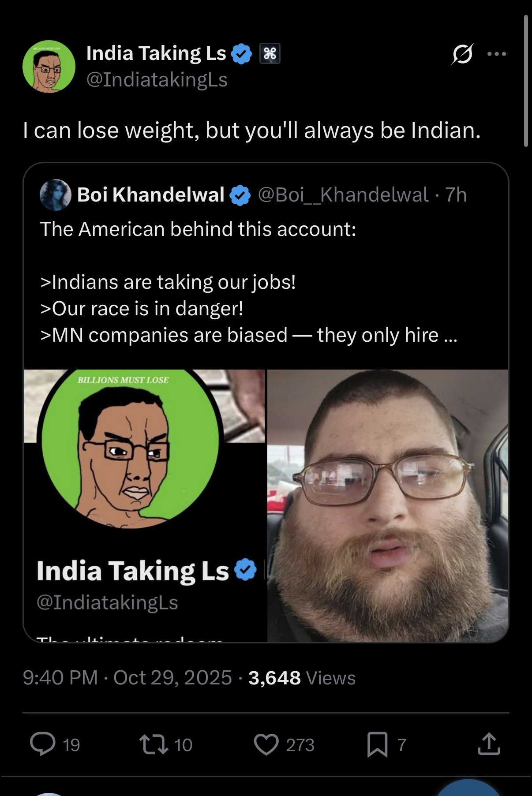Tap the blue verified badge beside India Taking Ls

point(242,54)
